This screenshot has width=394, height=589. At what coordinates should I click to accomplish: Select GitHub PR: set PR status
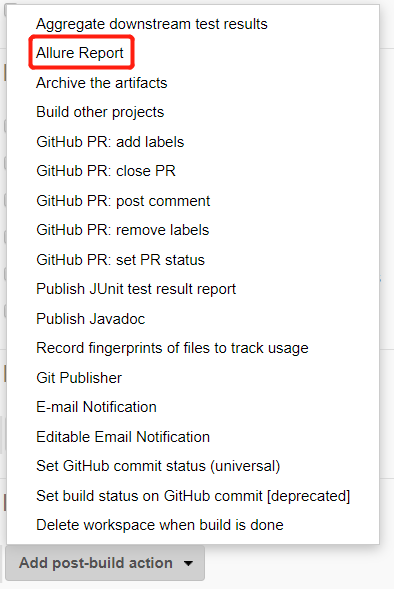(x=120, y=260)
